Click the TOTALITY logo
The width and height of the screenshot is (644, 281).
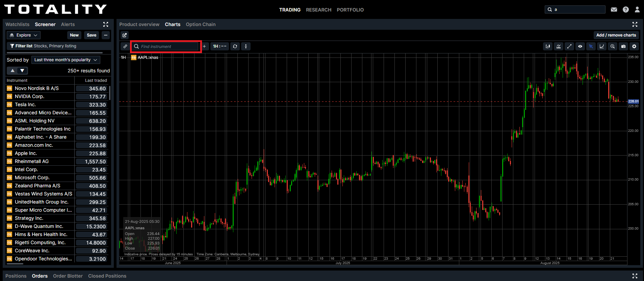click(x=55, y=9)
